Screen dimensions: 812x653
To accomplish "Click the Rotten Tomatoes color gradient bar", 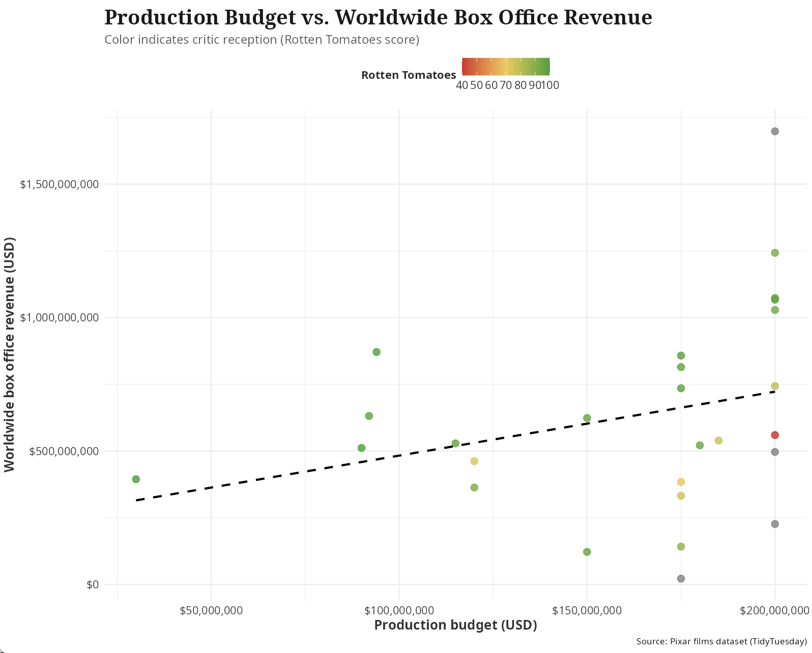I will click(506, 67).
